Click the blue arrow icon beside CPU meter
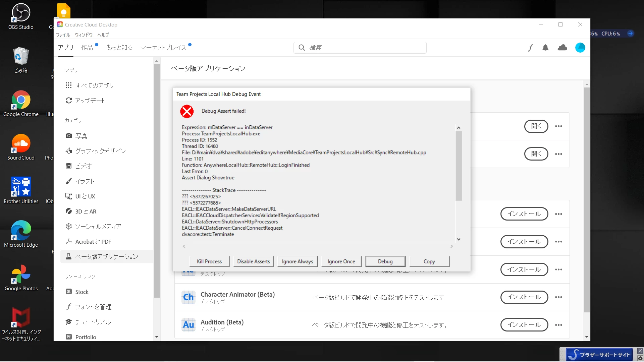 tap(631, 34)
